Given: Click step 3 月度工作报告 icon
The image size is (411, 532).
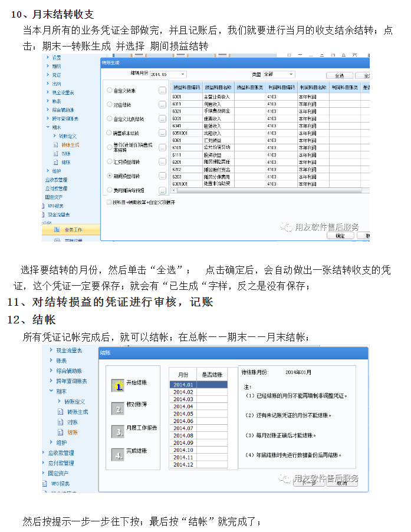Looking at the screenshot, I should [118, 431].
